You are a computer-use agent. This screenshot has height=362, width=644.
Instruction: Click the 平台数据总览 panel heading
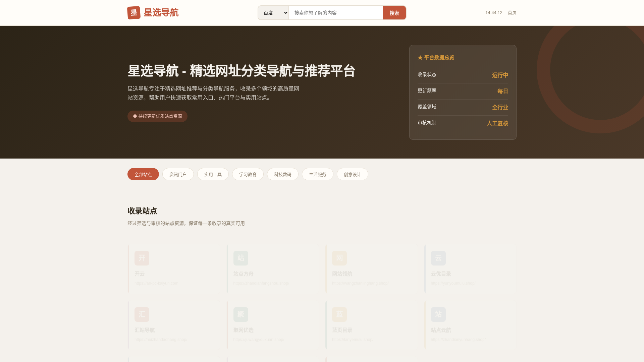(436, 58)
